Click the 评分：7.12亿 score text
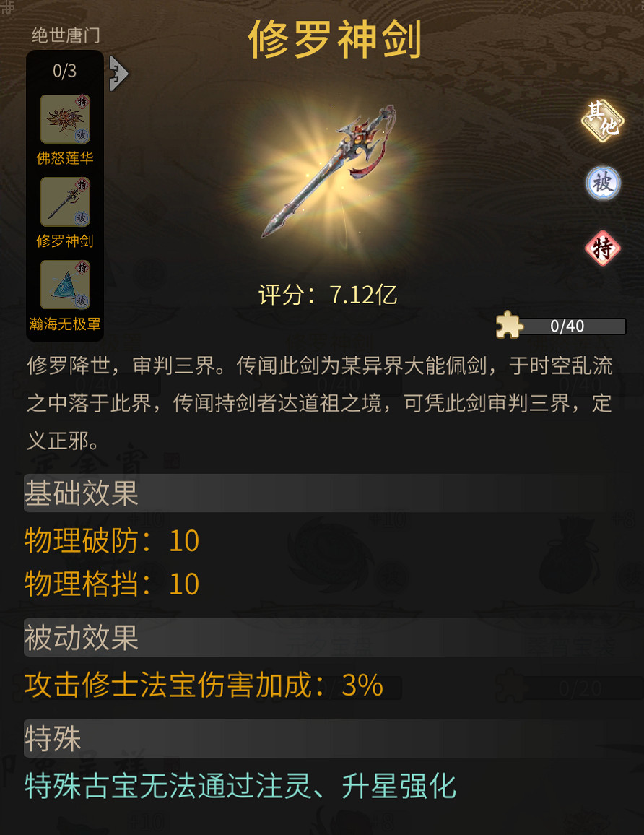This screenshot has width=644, height=835. tap(328, 295)
